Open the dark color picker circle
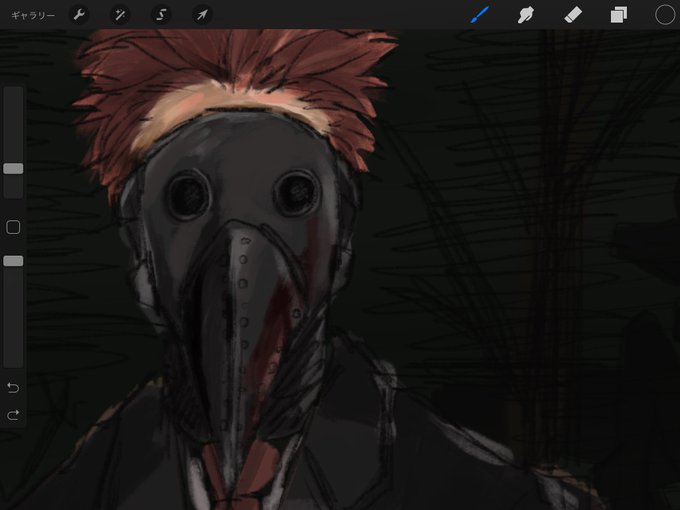 coord(665,15)
